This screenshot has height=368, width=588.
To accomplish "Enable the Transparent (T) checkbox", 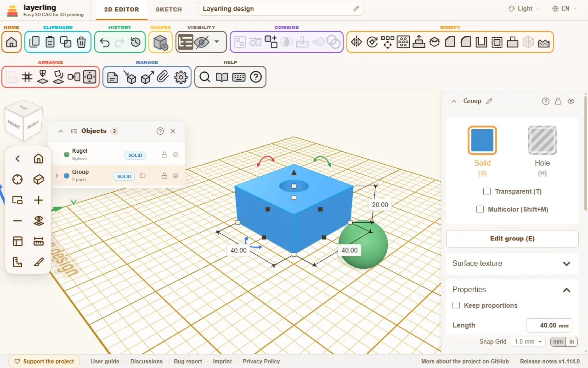I will 487,191.
